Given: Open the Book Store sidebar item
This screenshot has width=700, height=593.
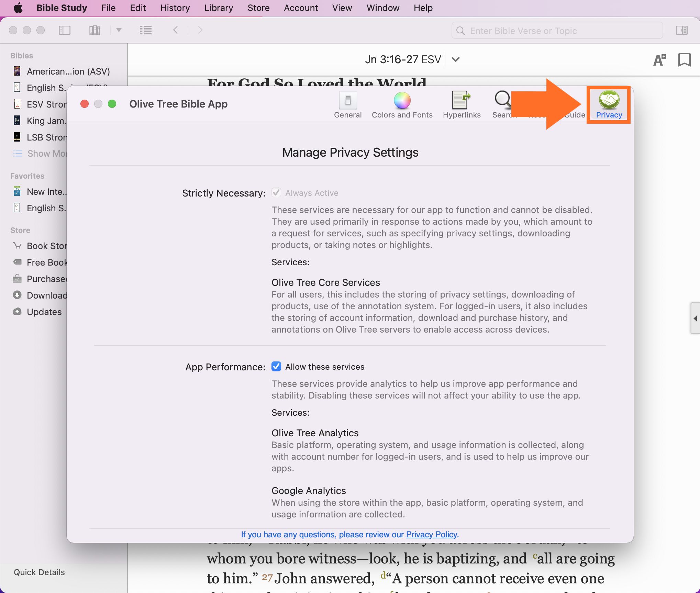Looking at the screenshot, I should (40, 246).
